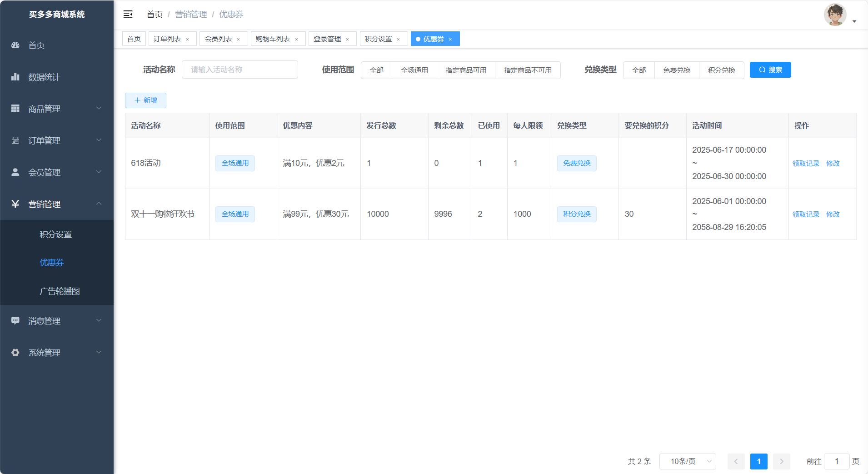Click the chat bubble icon for 消息管理
This screenshot has height=474, width=868.
point(15,321)
